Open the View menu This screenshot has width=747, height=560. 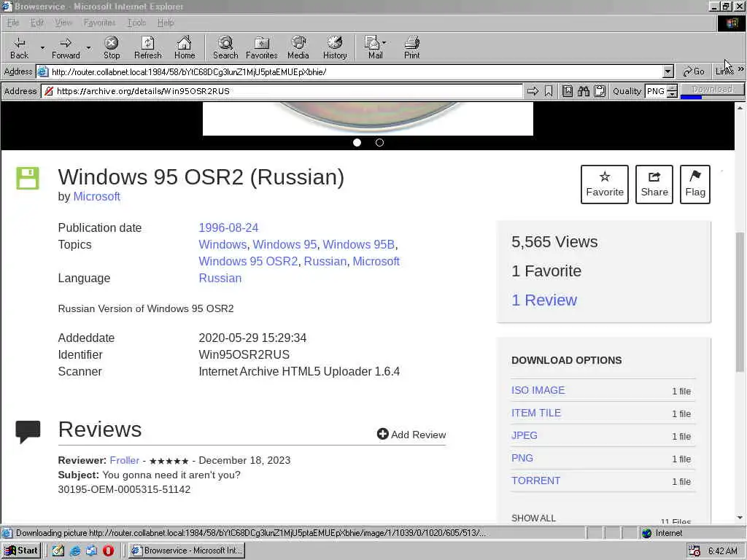pyautogui.click(x=63, y=23)
